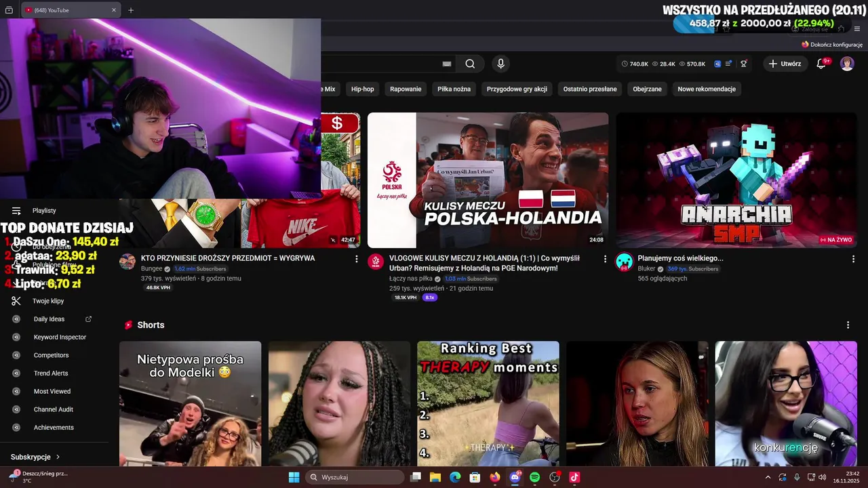Select the Przygodowe gry akcji chip
The height and width of the screenshot is (488, 868).
[517, 89]
